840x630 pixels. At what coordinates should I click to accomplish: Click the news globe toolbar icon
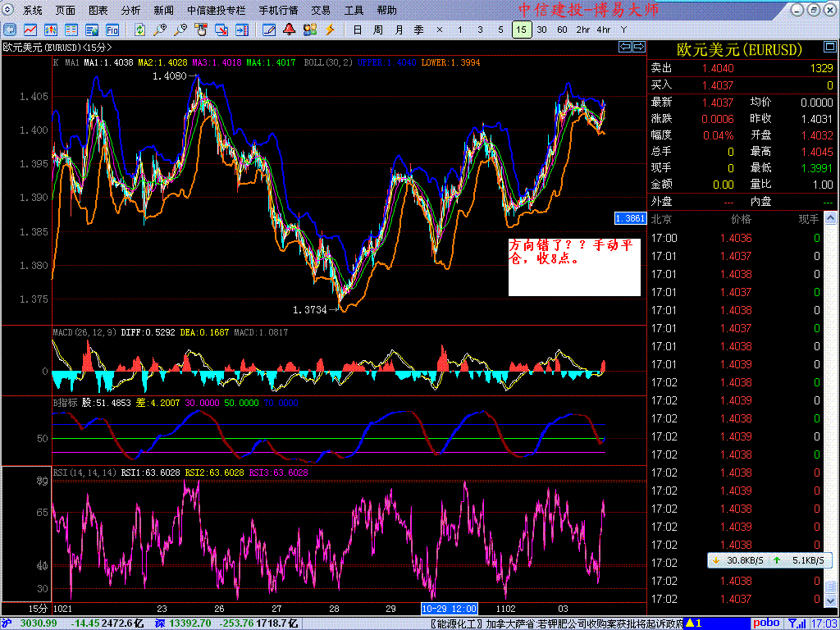click(x=92, y=30)
